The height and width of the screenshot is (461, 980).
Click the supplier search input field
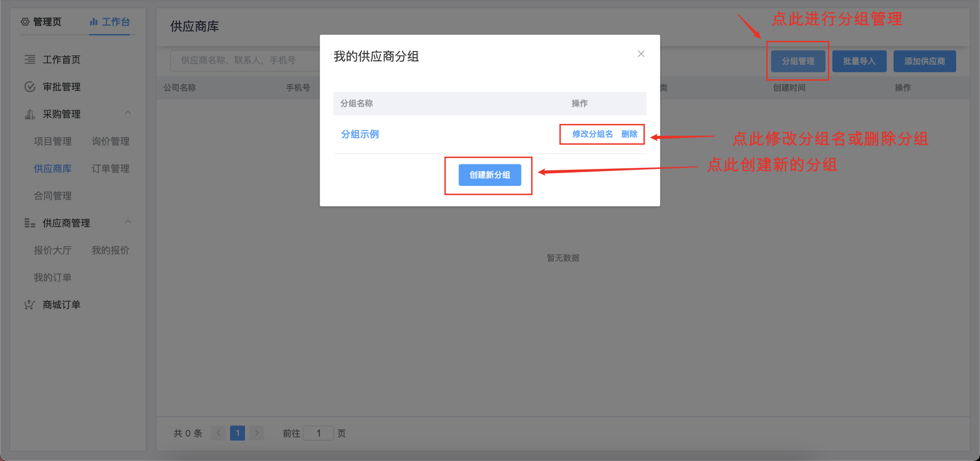245,61
